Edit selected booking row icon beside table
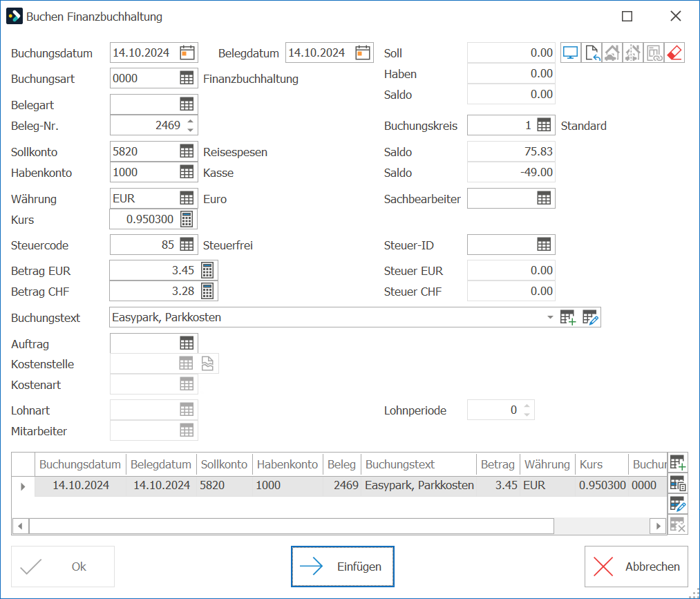700x599 pixels. tap(678, 504)
